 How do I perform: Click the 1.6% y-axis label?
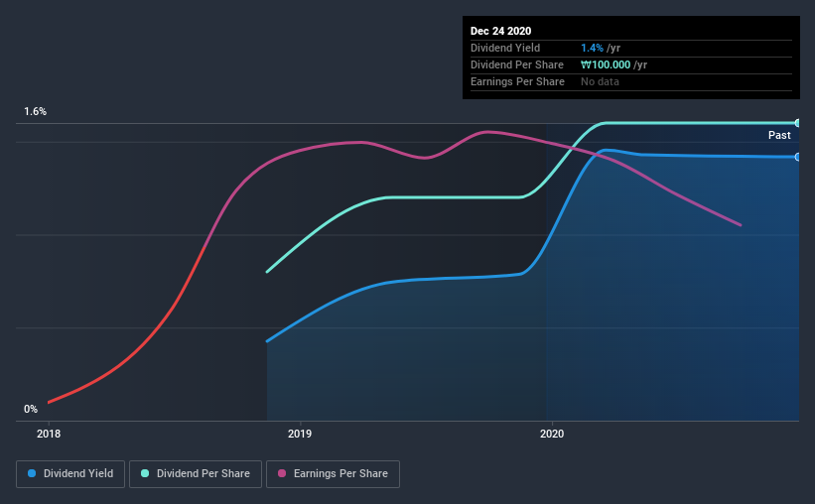[35, 112]
